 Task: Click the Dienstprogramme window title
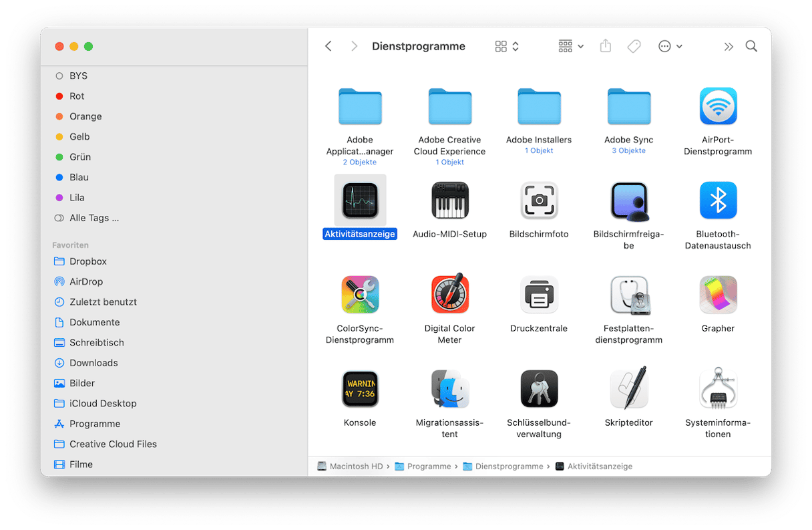click(x=419, y=46)
